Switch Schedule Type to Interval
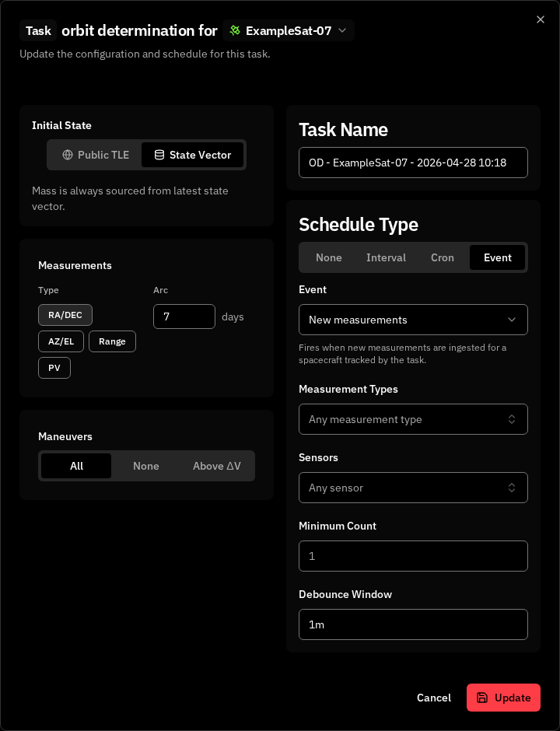Image resolution: width=560 pixels, height=731 pixels. coord(386,257)
